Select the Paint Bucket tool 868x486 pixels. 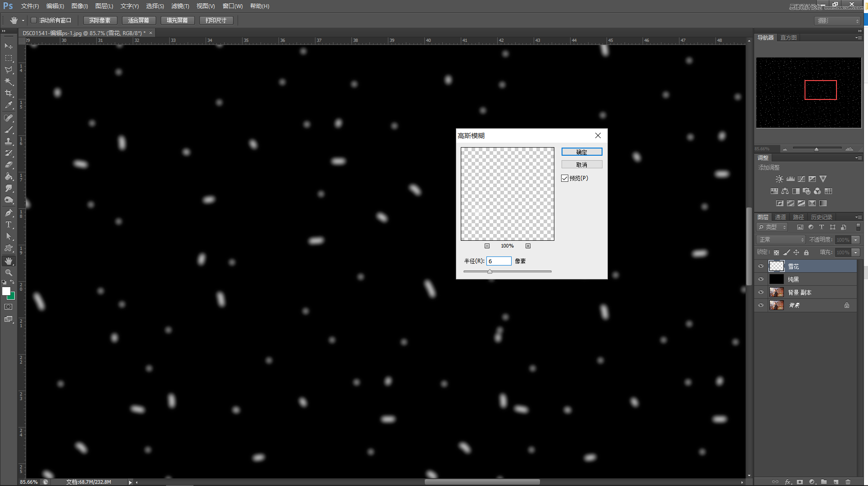(9, 176)
